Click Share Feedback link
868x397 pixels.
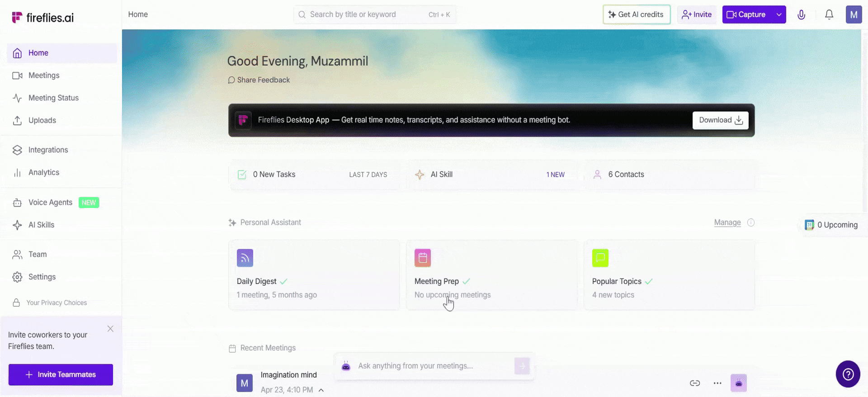click(x=259, y=80)
